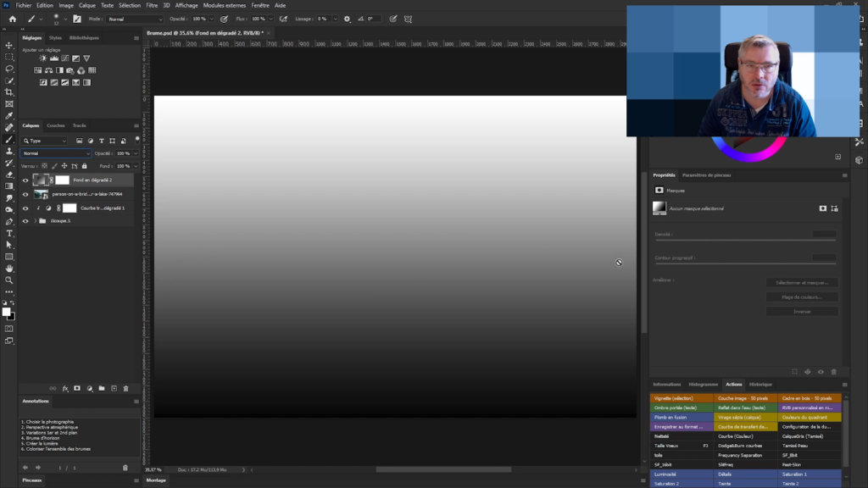
Task: Switch to the Historique tab
Action: point(760,385)
